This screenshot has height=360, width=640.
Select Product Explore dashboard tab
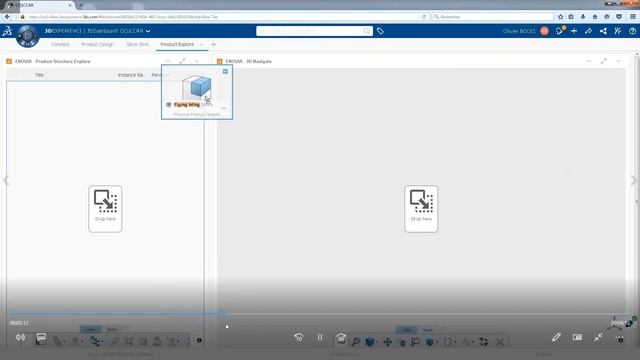pos(177,44)
